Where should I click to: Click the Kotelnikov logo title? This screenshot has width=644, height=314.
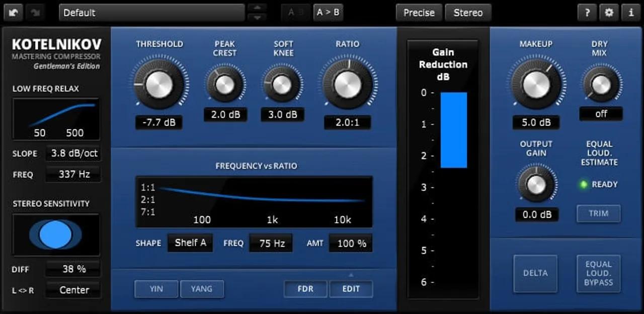[57, 44]
